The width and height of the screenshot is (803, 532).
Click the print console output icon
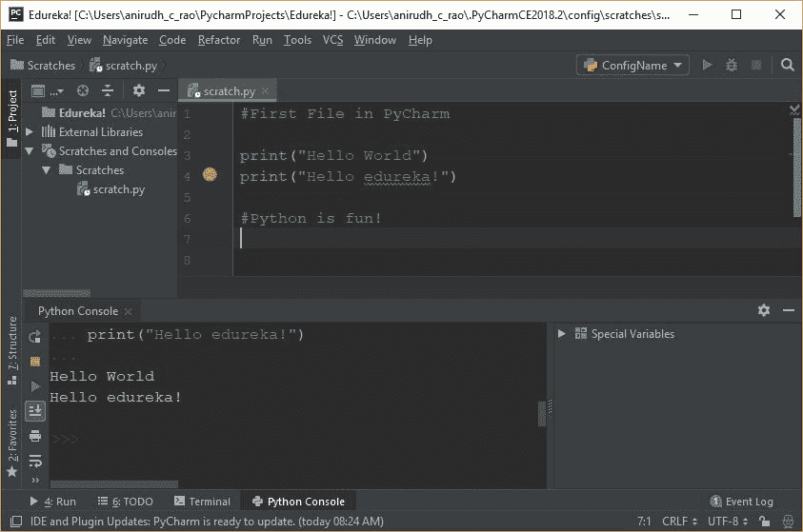tap(35, 436)
